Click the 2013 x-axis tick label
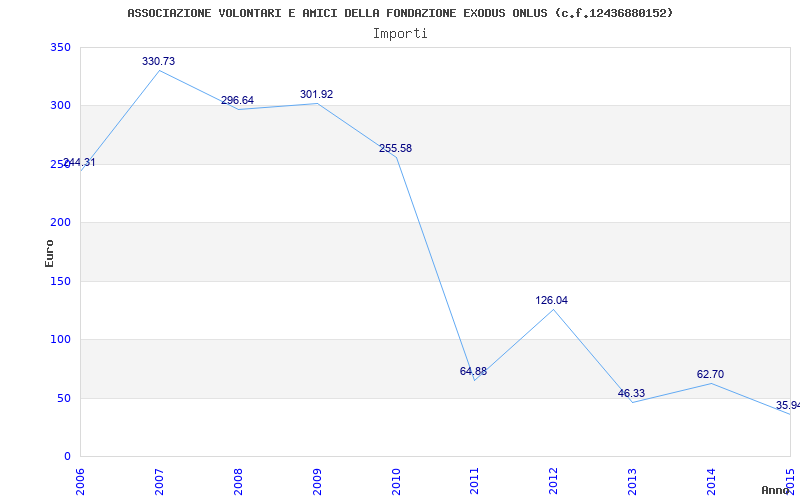This screenshot has height=500, width=800. click(x=632, y=482)
